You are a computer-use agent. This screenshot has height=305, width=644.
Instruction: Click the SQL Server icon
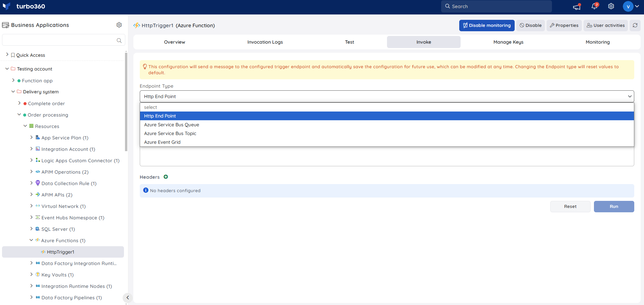coord(38,229)
